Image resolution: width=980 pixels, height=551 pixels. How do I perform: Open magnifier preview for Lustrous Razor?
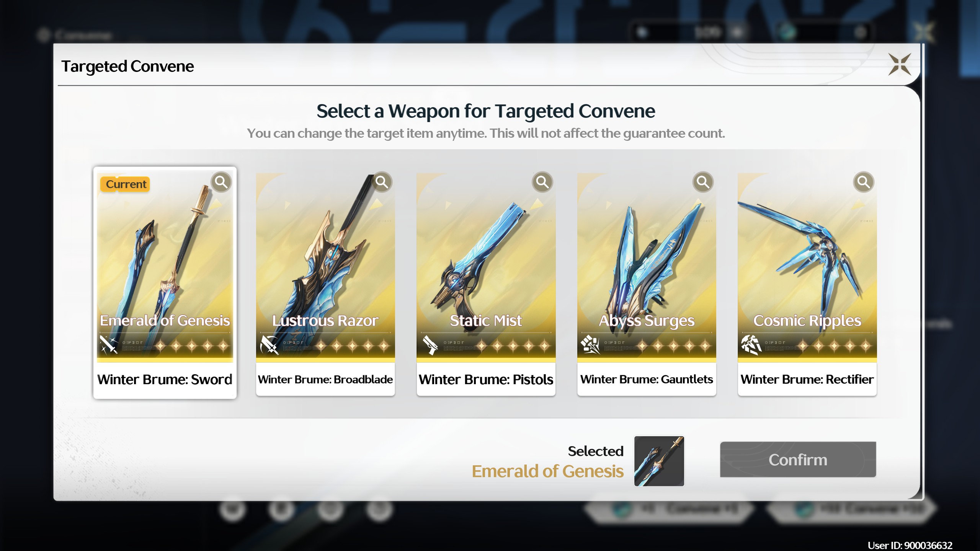point(382,182)
